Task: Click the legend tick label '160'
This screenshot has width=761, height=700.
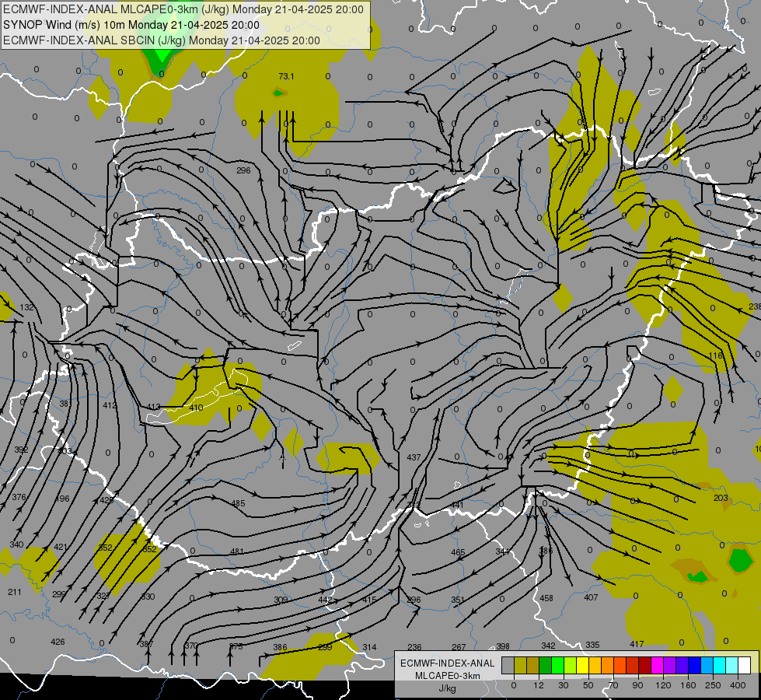Action: (688, 685)
